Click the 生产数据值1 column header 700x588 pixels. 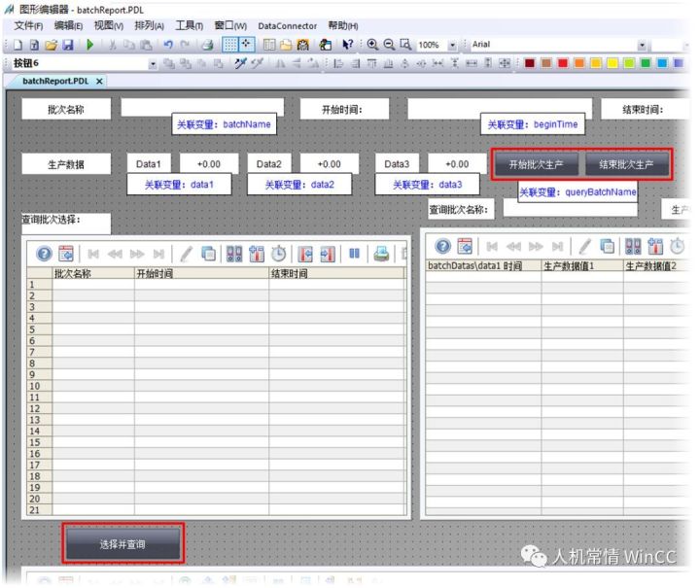click(582, 266)
